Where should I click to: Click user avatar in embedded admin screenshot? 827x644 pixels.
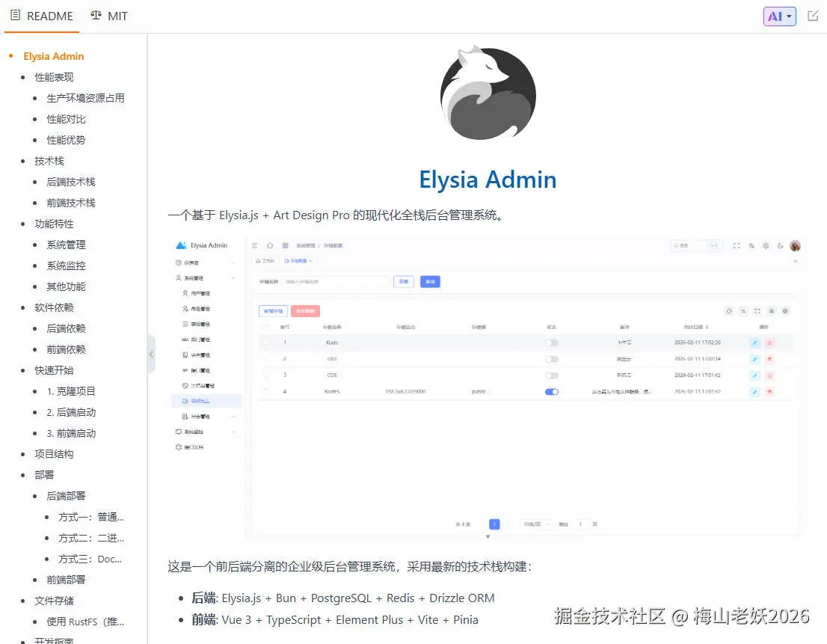point(795,246)
